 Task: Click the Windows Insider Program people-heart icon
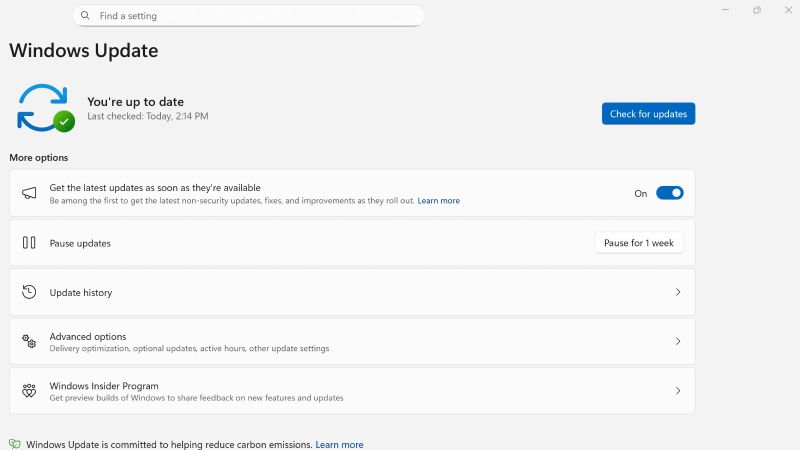click(x=29, y=391)
